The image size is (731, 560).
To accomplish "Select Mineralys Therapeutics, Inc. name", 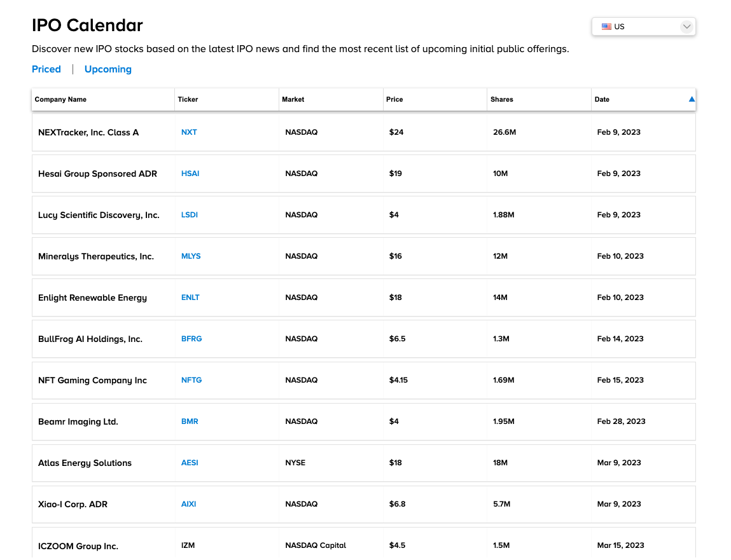I will click(96, 257).
